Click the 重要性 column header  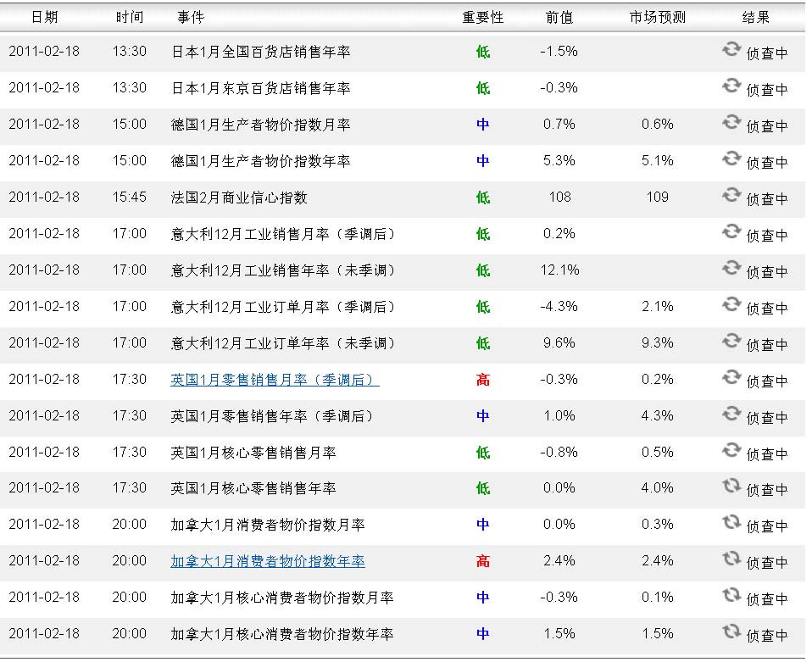tap(483, 18)
